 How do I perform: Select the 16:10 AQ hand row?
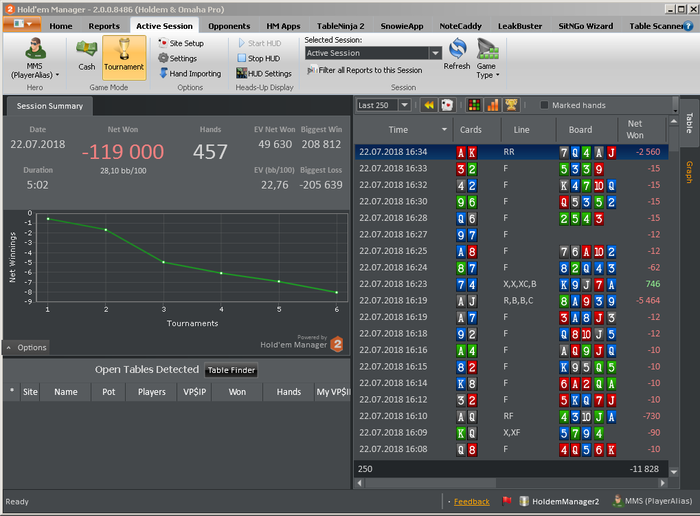click(x=512, y=416)
